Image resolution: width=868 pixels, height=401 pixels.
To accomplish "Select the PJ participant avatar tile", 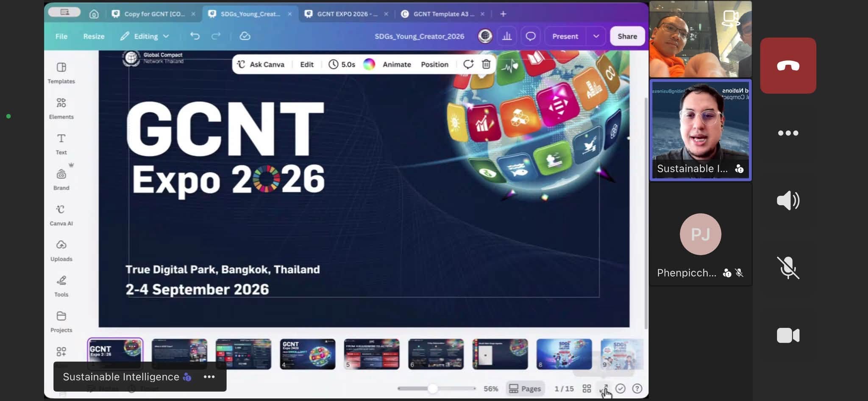I will click(701, 234).
